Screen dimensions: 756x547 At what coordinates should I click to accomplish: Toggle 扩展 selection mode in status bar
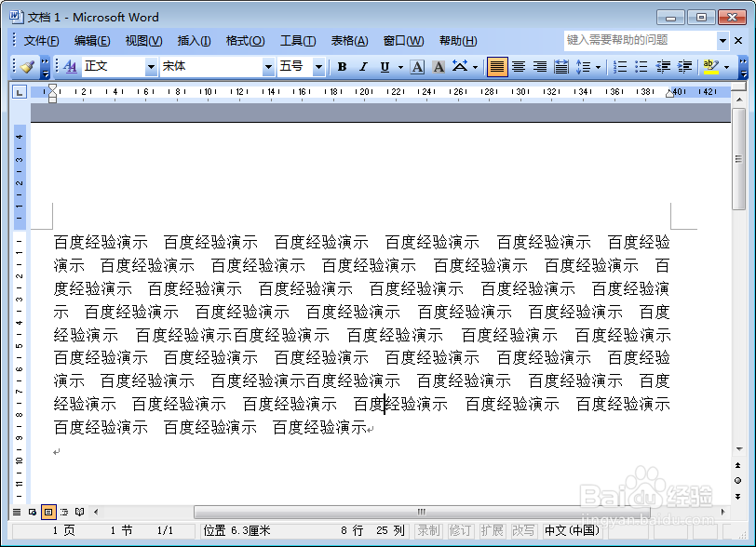pos(492,530)
